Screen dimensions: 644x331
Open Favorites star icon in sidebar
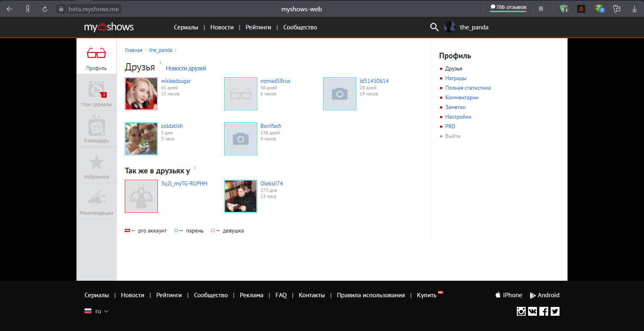96,162
